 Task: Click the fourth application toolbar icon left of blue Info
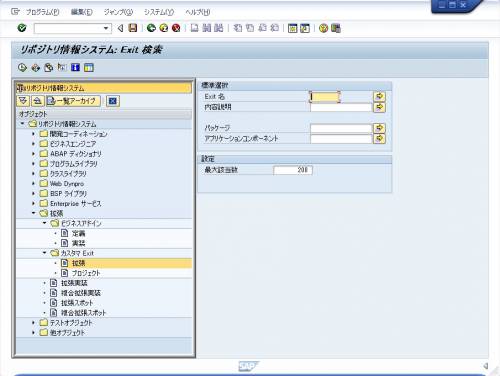pyautogui.click(x=62, y=67)
